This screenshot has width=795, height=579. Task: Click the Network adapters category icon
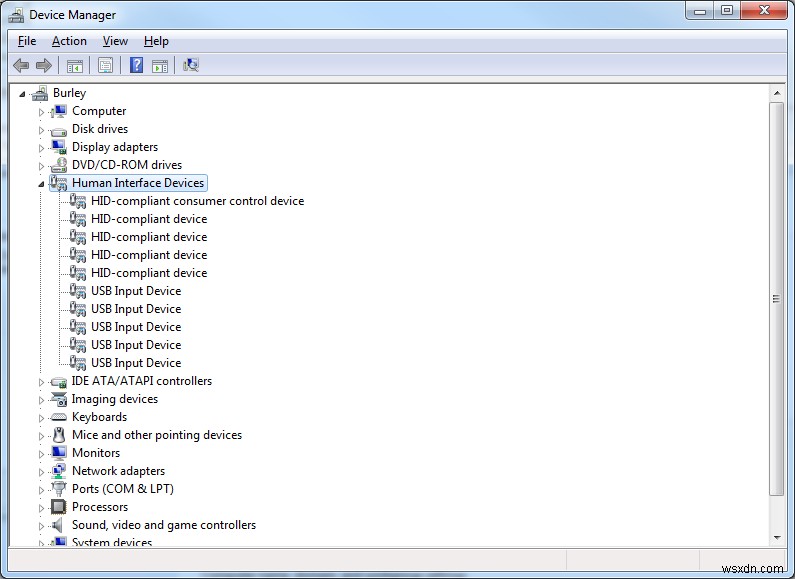[x=59, y=471]
